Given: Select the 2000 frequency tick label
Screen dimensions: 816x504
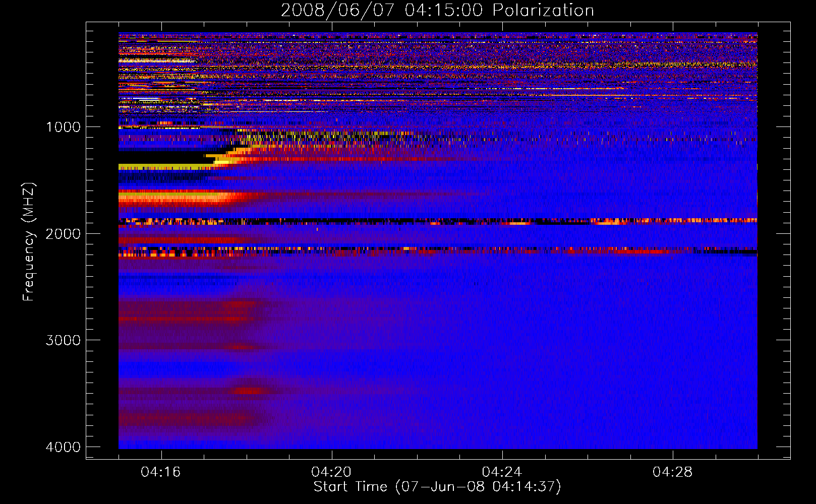Looking at the screenshot, I should coord(63,234).
